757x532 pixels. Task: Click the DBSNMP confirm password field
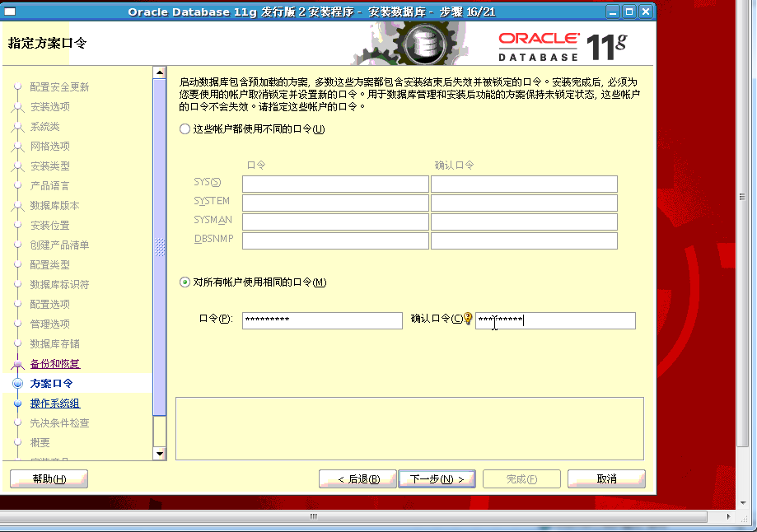coord(524,241)
